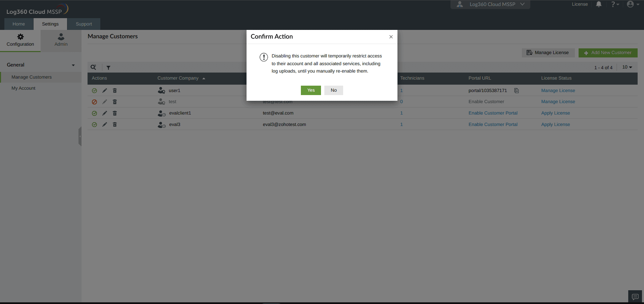Open the License link in header
644x304 pixels.
coord(580,4)
